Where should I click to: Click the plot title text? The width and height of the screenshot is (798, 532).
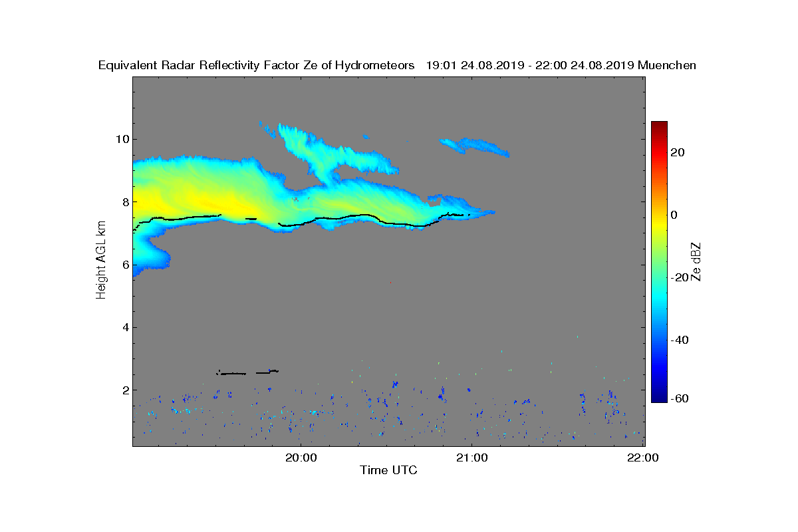coord(397,65)
